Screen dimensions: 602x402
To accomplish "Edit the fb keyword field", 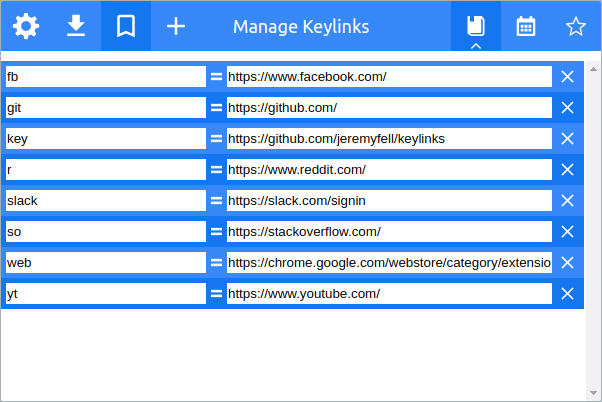I will click(106, 77).
